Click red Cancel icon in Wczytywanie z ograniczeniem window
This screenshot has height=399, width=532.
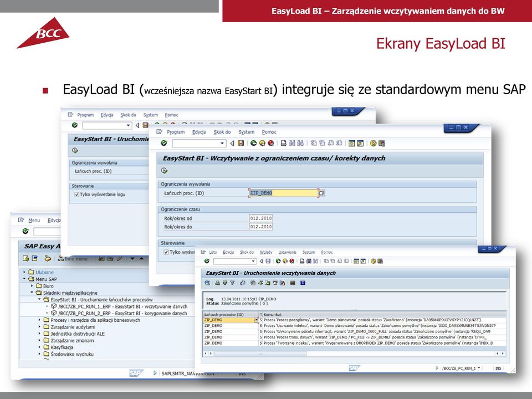(x=271, y=144)
